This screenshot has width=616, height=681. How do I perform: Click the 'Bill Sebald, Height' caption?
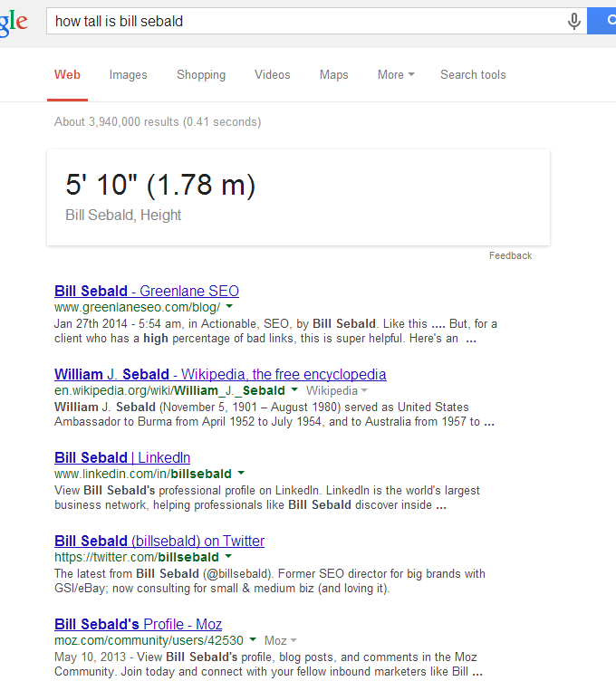(x=123, y=215)
